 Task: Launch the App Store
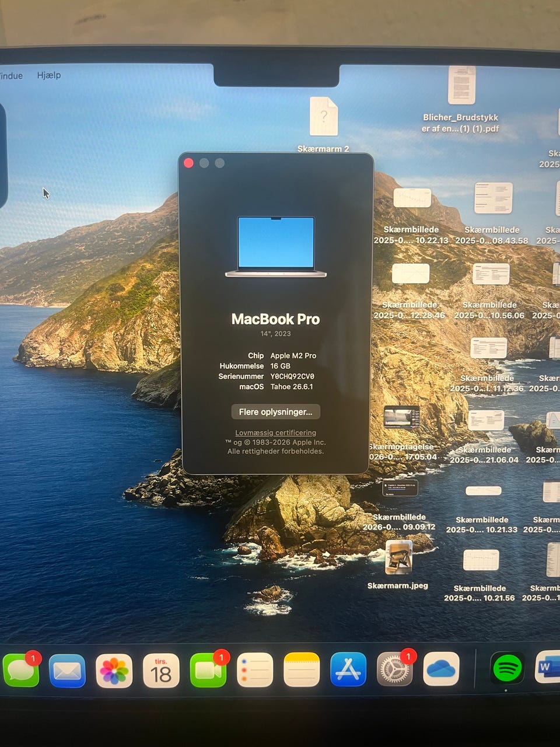tap(348, 669)
